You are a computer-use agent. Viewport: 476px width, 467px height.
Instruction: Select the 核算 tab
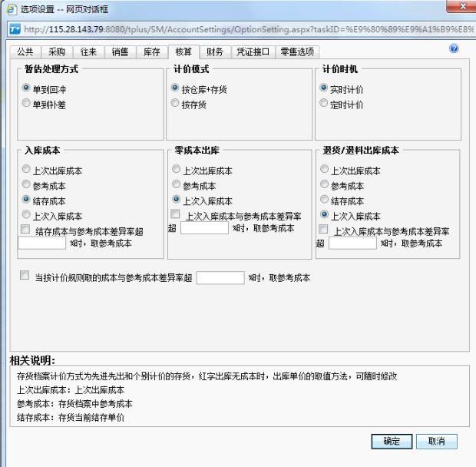(183, 51)
